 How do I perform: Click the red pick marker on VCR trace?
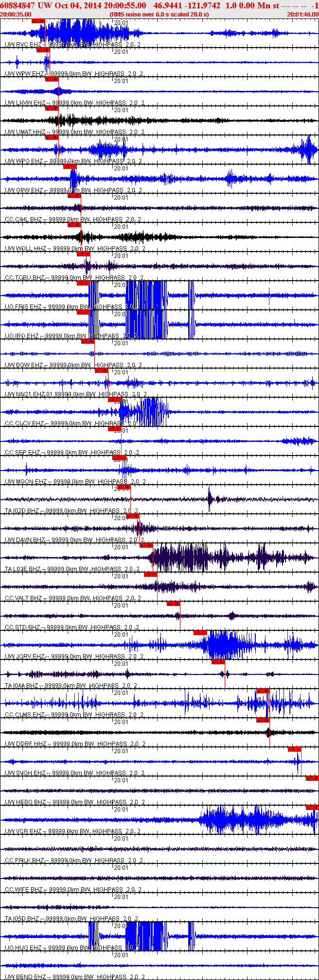click(x=312, y=808)
